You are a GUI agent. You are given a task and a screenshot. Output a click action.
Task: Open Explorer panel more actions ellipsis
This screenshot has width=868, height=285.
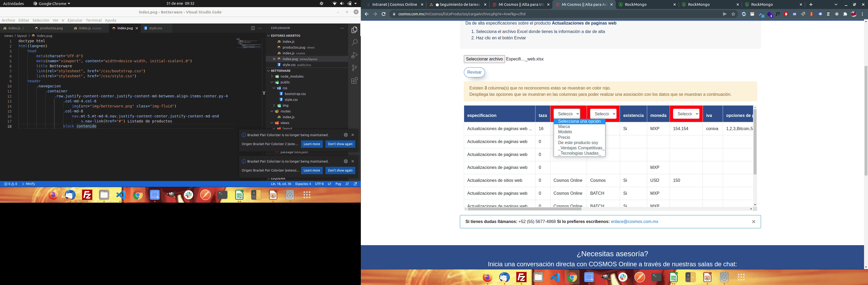(x=342, y=28)
